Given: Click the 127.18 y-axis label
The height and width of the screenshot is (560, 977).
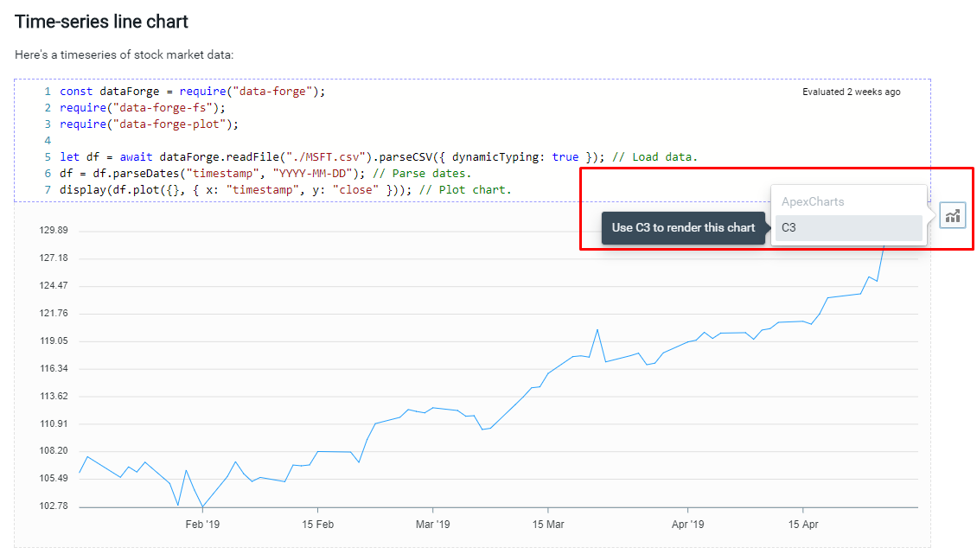Looking at the screenshot, I should pyautogui.click(x=54, y=258).
